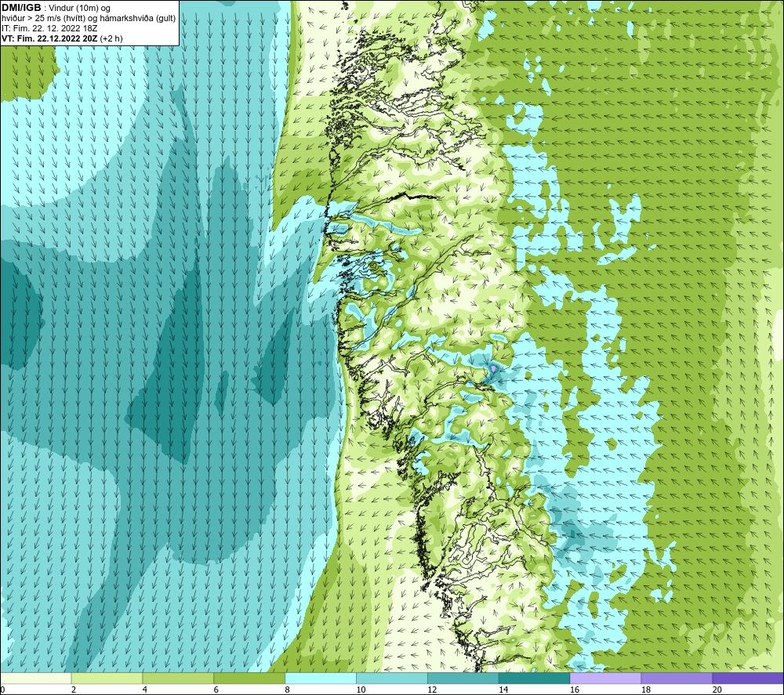
Task: Click the above 20 m/s dark purple legend swatch
Action: point(747,678)
